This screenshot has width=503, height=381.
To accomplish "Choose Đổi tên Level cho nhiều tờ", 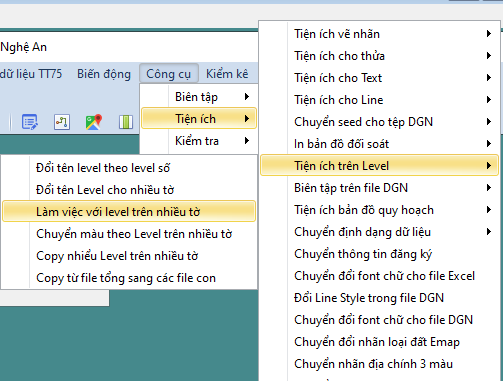I will click(129, 190).
